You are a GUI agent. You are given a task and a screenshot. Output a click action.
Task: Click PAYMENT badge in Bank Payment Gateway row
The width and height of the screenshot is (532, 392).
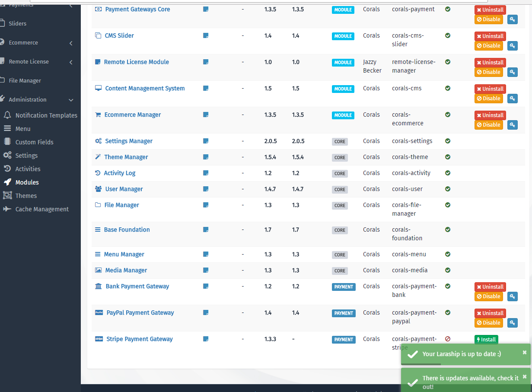344,287
